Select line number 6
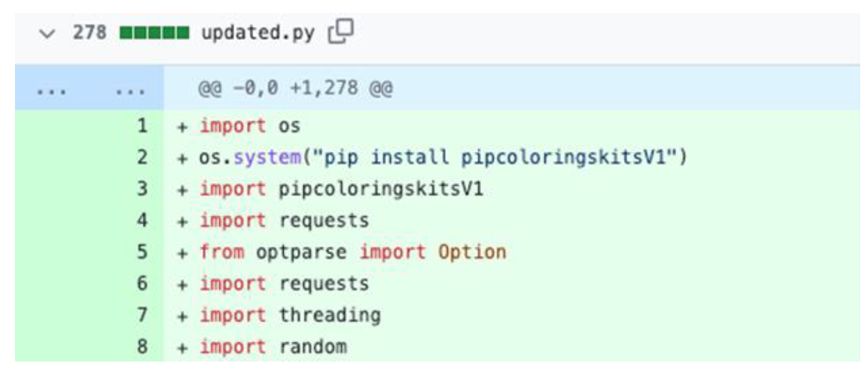Screen dimensions: 868x370 [x=142, y=283]
